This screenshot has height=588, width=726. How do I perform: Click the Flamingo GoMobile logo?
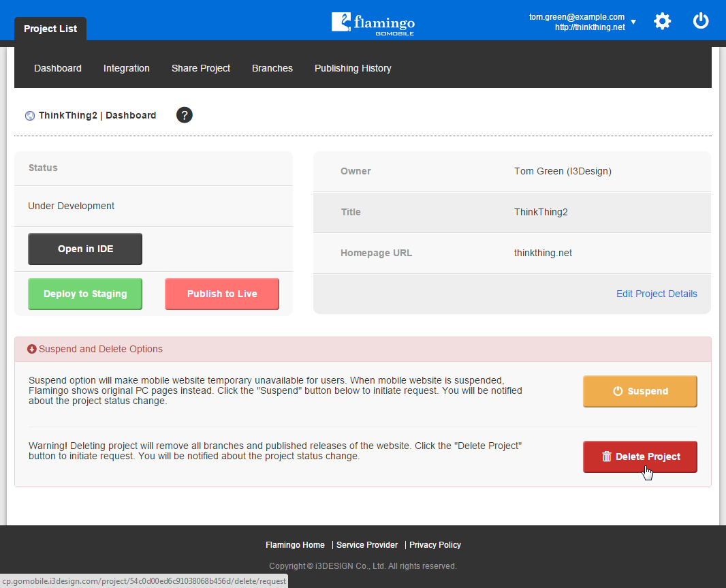click(x=373, y=23)
